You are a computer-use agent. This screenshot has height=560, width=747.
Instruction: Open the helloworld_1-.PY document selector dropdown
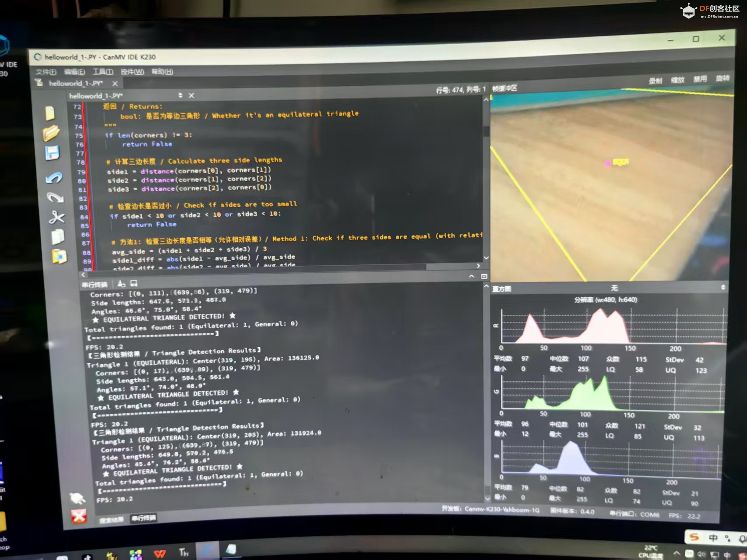(180, 95)
